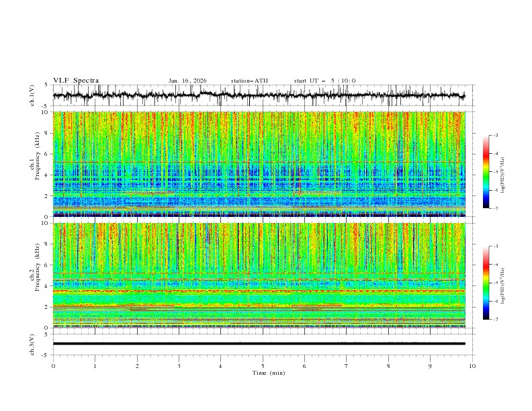The height and width of the screenshot is (411, 532).
Task: Click the ch.1 "Frequency (kHz)" axis label
Action: click(38, 156)
